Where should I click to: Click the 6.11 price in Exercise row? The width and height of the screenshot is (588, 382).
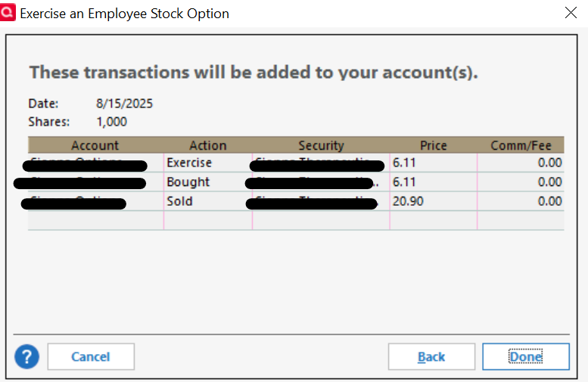click(434, 163)
